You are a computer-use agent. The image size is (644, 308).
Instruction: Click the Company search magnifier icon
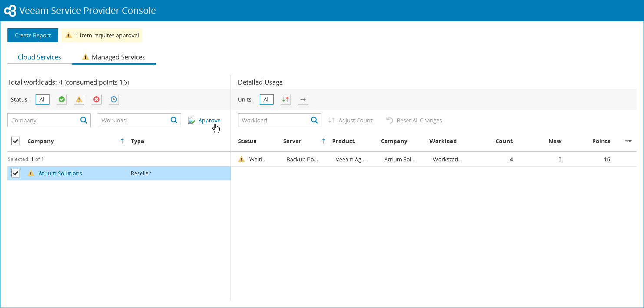click(84, 120)
